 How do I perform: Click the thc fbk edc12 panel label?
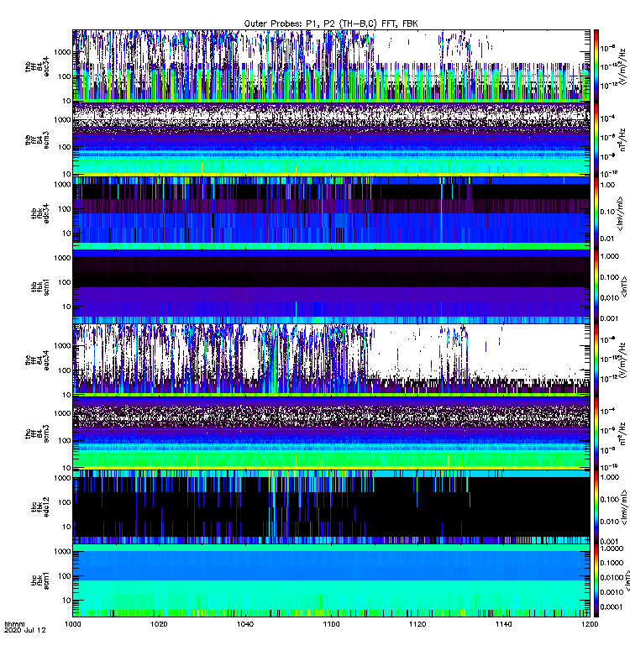[39, 507]
